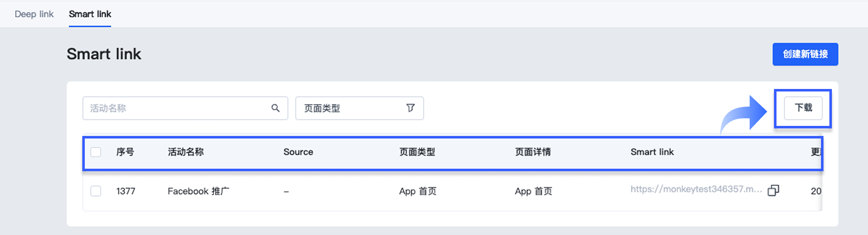The height and width of the screenshot is (235, 868).
Task: Click the 创建新链接 button
Action: [805, 54]
